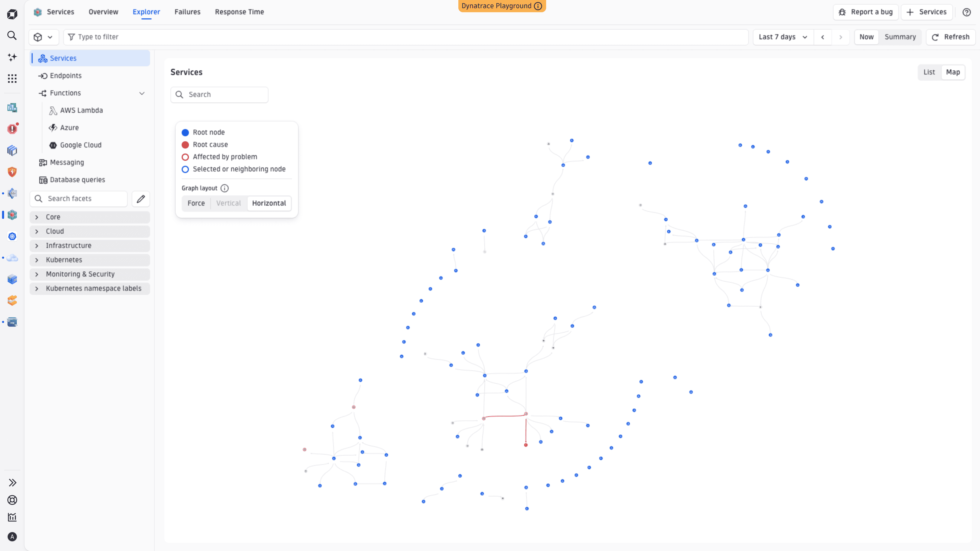Open the Response Time tab

[x=239, y=12]
